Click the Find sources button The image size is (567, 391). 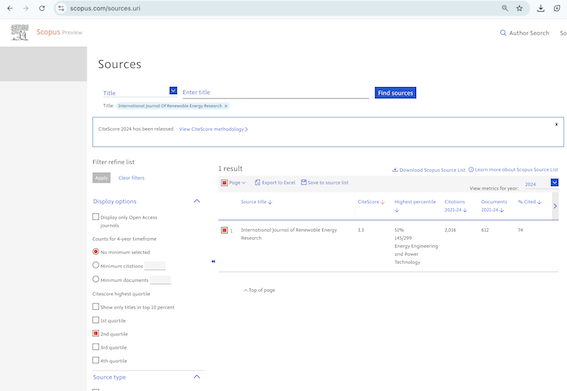coord(395,93)
